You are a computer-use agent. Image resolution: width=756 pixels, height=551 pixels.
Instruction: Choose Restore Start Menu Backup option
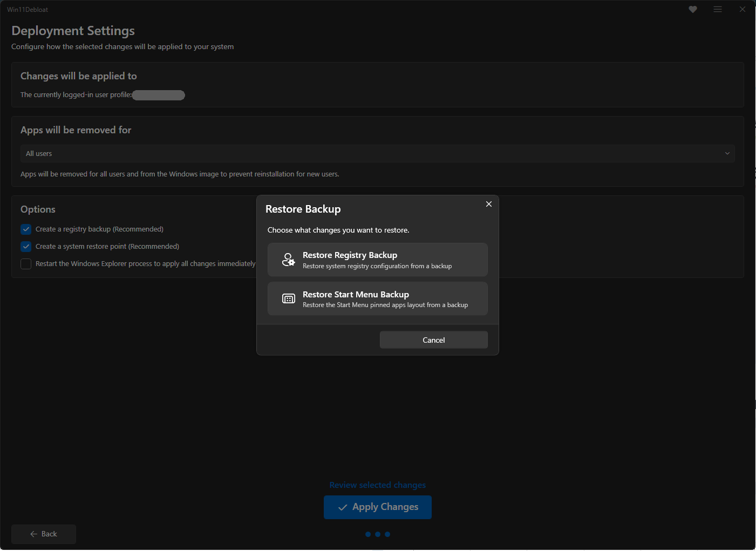[378, 298]
